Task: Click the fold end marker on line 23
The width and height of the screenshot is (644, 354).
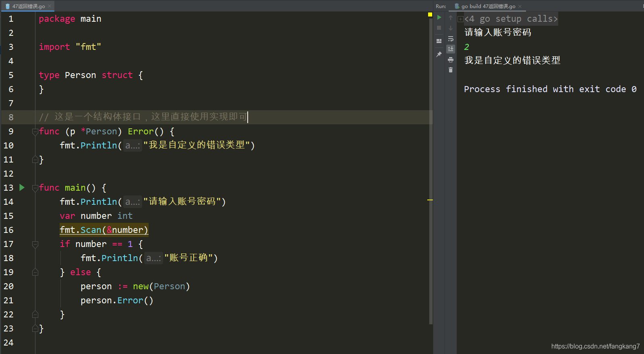Action: [35, 329]
